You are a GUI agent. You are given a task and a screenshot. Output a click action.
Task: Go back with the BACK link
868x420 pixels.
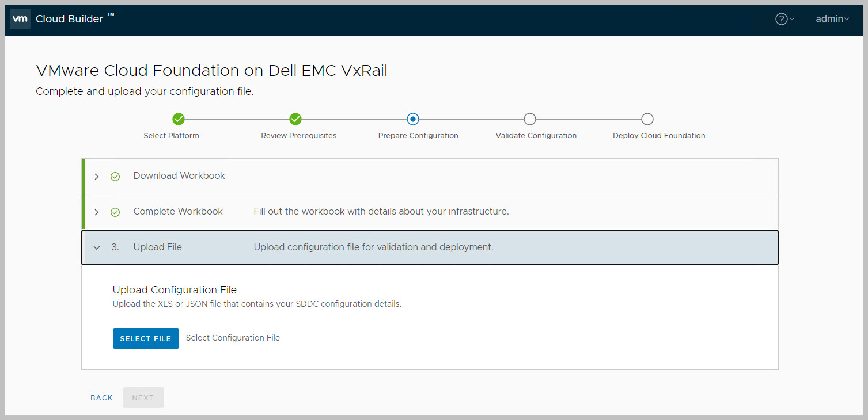101,398
